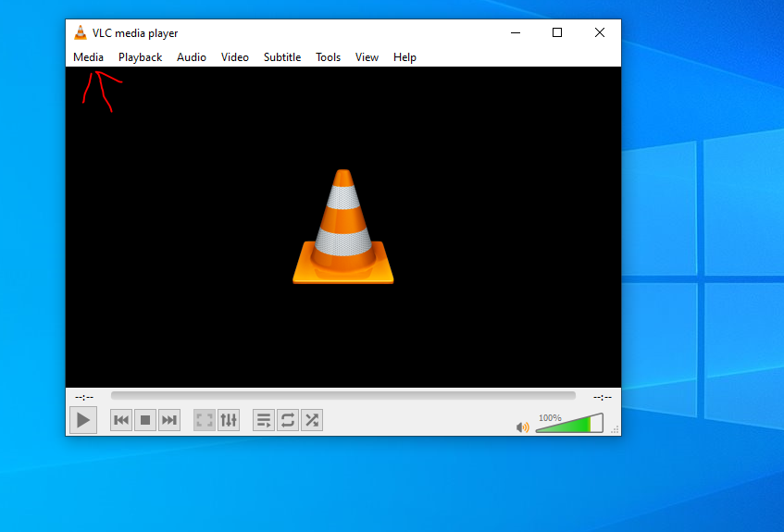The image size is (784, 532).
Task: Click the elapsed time label
Action: (x=84, y=397)
